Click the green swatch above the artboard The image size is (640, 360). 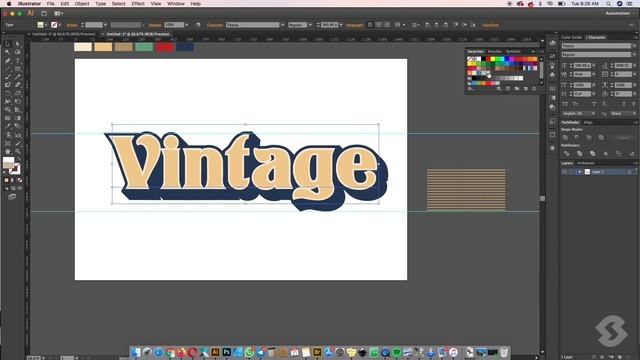point(144,47)
